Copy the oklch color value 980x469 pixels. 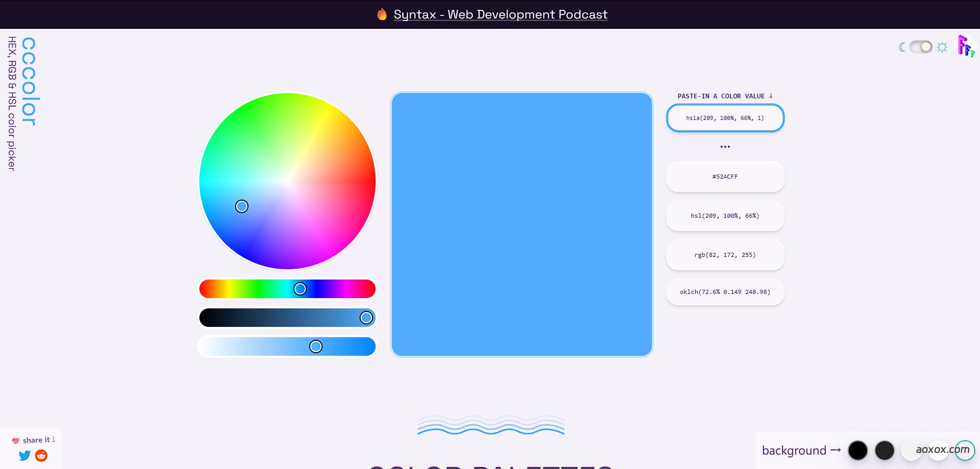(x=725, y=292)
